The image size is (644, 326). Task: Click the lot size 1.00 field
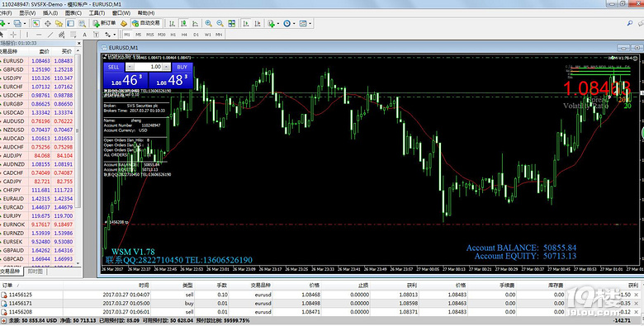tap(148, 67)
